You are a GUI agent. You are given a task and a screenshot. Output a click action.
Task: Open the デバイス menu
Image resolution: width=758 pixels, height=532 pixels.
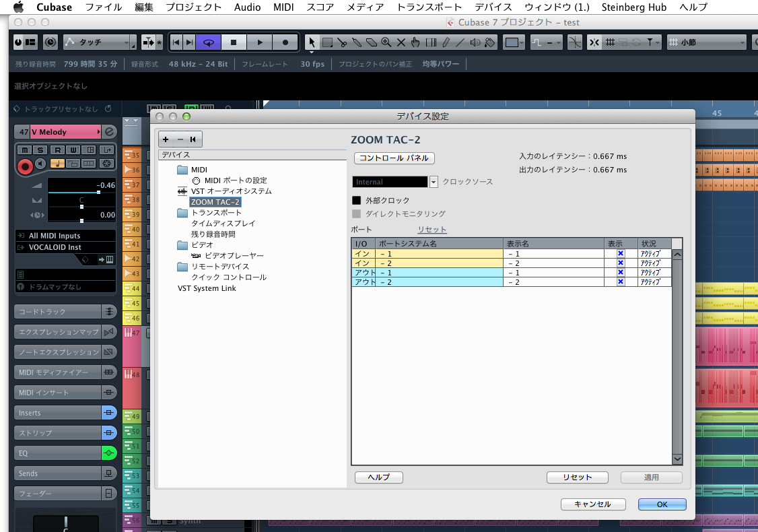point(493,7)
